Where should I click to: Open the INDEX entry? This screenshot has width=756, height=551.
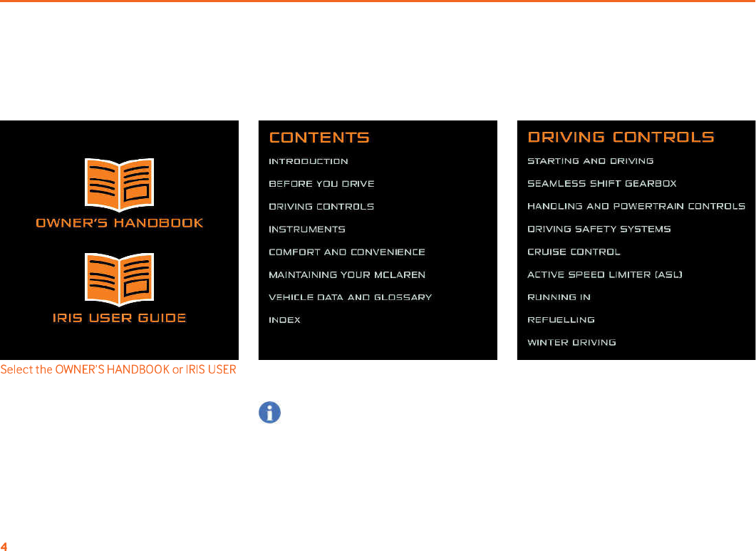click(x=284, y=320)
